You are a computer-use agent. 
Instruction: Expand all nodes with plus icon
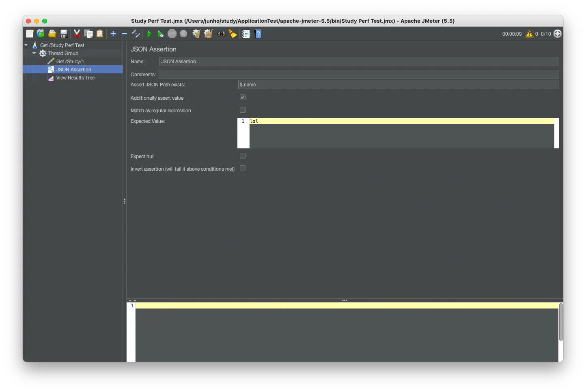pos(113,34)
